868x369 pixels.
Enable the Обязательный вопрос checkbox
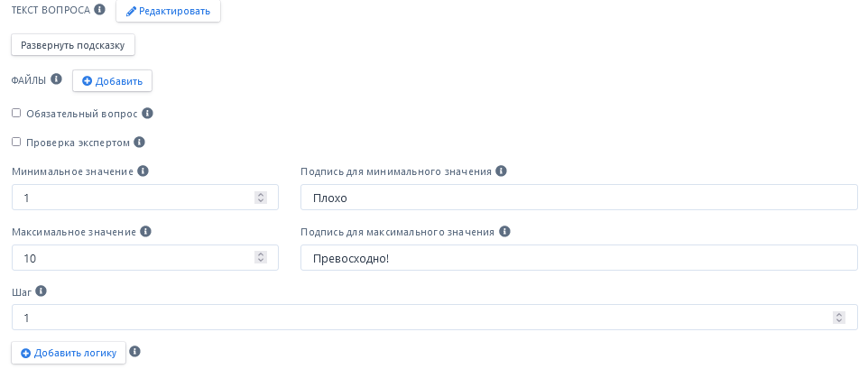(x=16, y=114)
